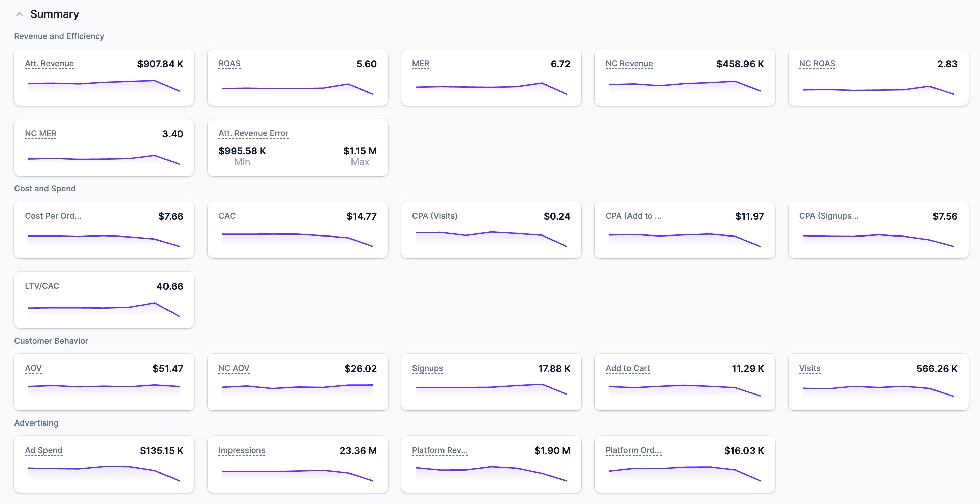Collapse the Summary section chevron

(x=20, y=14)
